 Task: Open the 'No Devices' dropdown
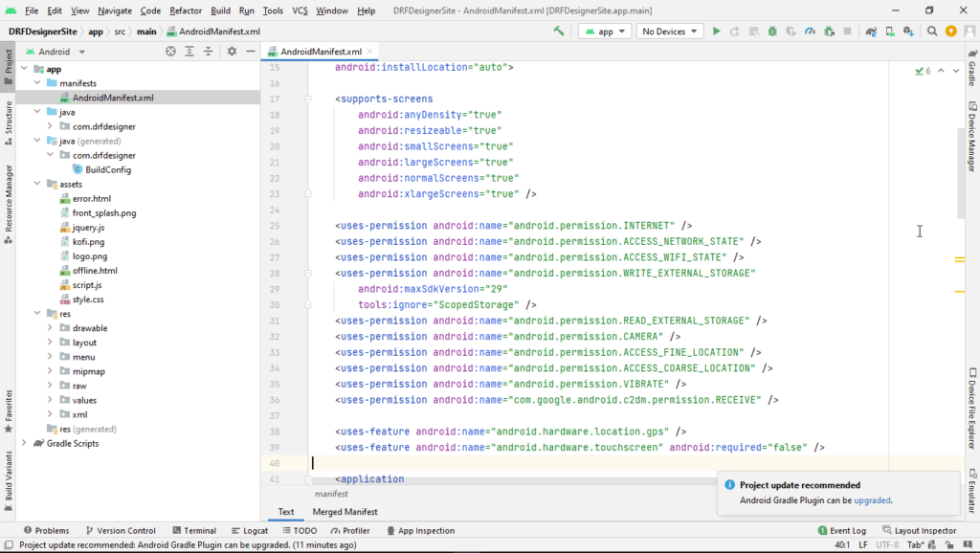(669, 32)
